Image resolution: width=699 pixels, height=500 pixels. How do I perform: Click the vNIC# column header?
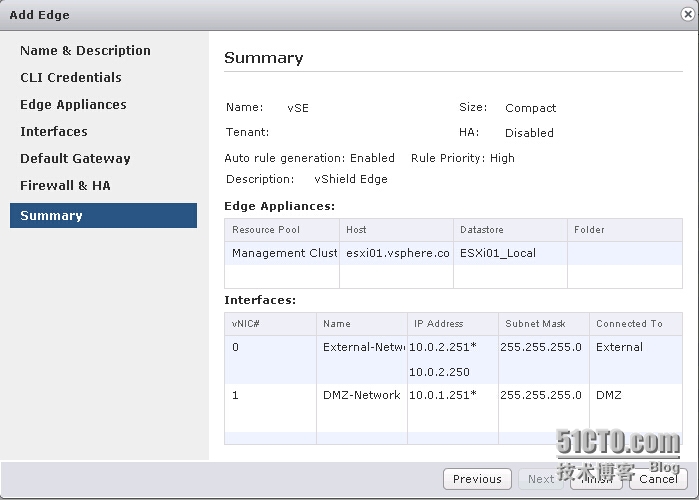[270, 324]
